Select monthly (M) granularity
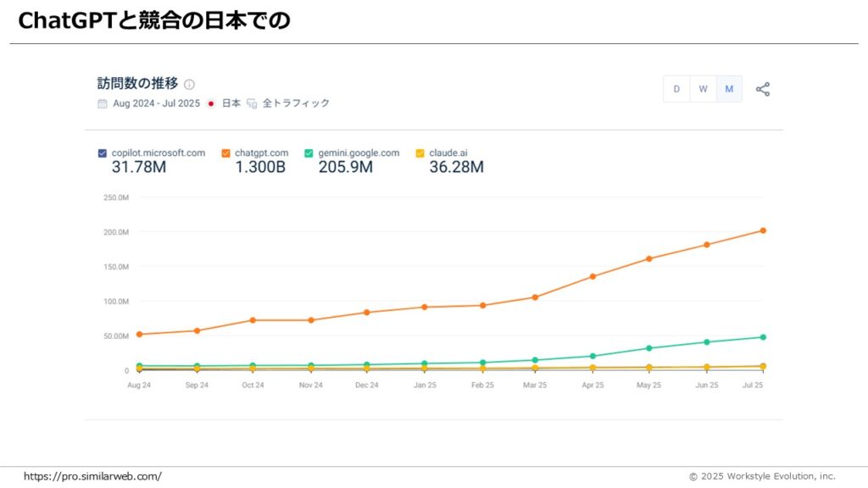 [729, 89]
